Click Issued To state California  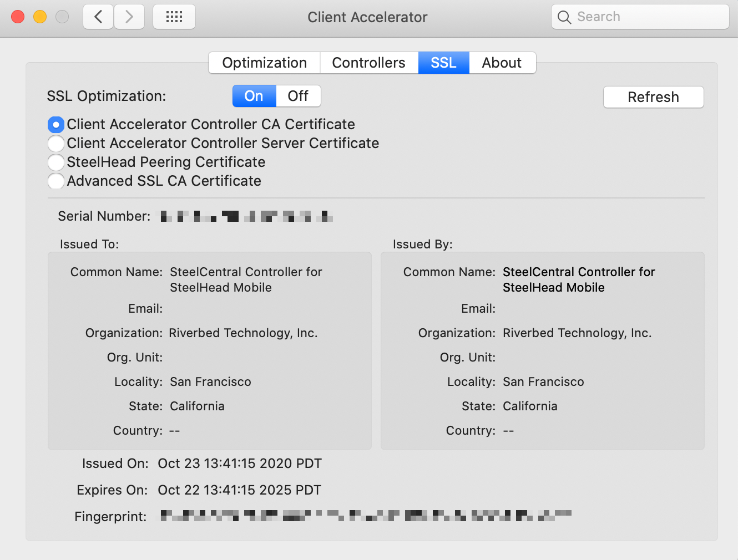click(x=197, y=406)
